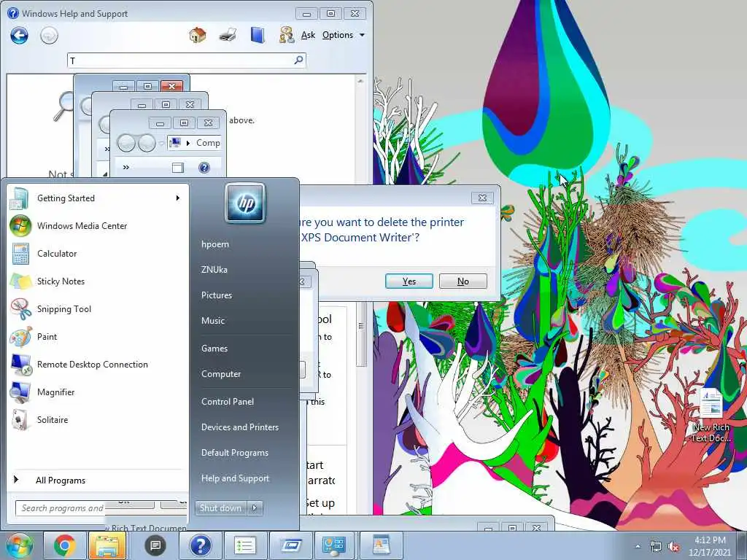Viewport: 747px width, 560px height.
Task: Open Control Panel from Start menu
Action: coord(228,402)
